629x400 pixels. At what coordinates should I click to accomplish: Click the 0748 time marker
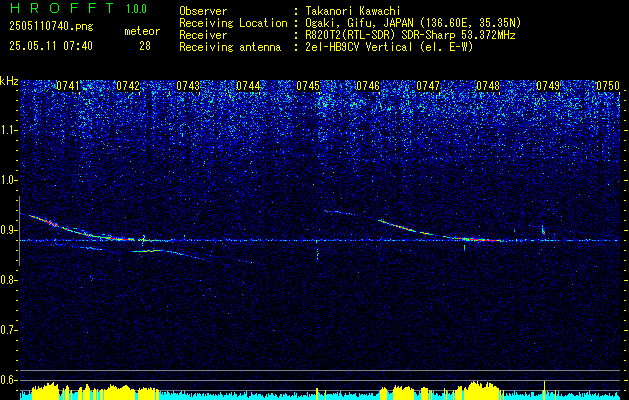pyautogui.click(x=488, y=86)
